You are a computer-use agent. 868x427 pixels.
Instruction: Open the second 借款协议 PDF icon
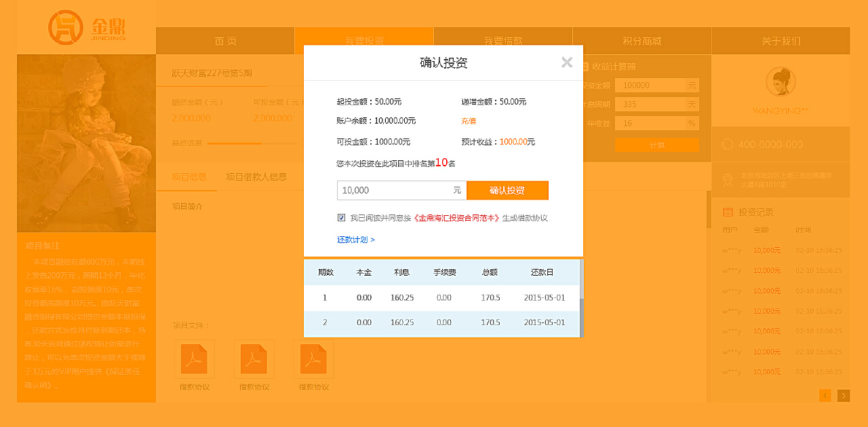tap(254, 359)
